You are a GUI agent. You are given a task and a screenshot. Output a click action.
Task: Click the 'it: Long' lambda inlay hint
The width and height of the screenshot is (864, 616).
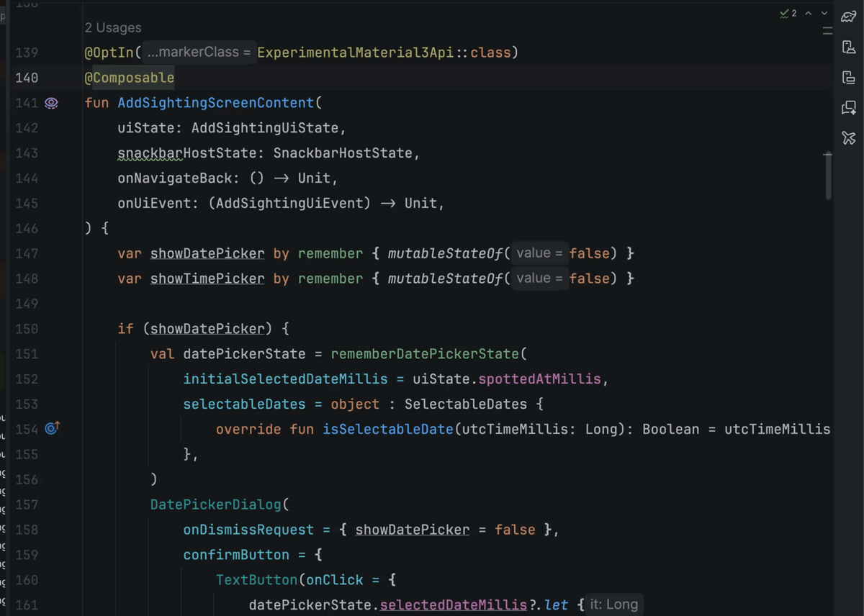coord(614,604)
